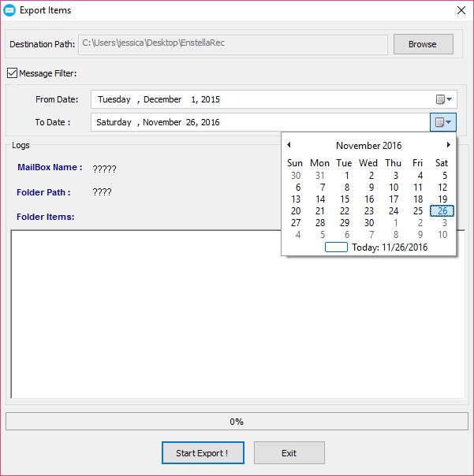
Task: Open the From Date calendar dropdown
Action: click(x=445, y=99)
